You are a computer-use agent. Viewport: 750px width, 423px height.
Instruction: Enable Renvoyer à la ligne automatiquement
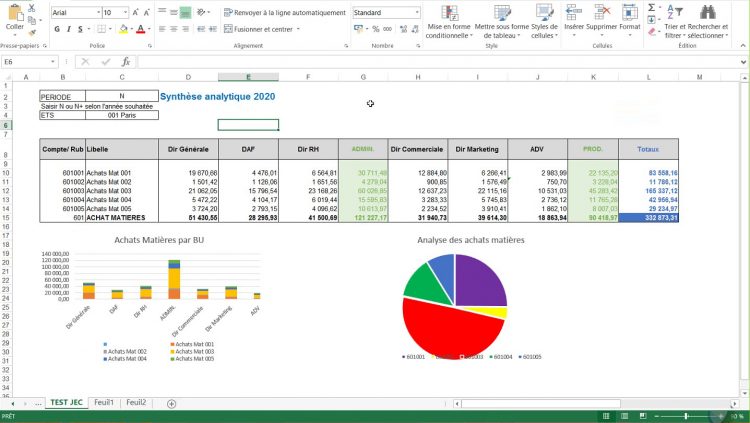coord(284,13)
